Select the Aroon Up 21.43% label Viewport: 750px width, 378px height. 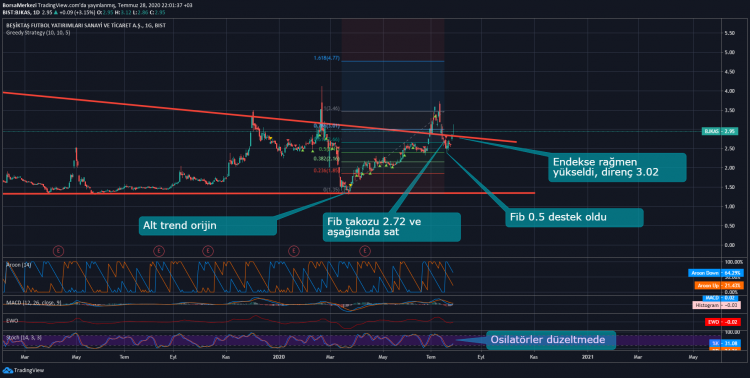pyautogui.click(x=719, y=285)
